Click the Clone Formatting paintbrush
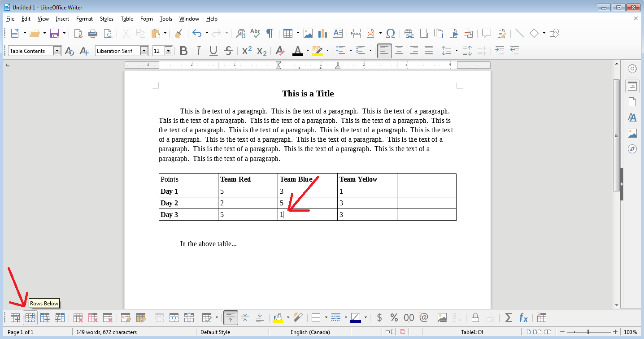This screenshot has width=644, height=339. click(x=178, y=33)
